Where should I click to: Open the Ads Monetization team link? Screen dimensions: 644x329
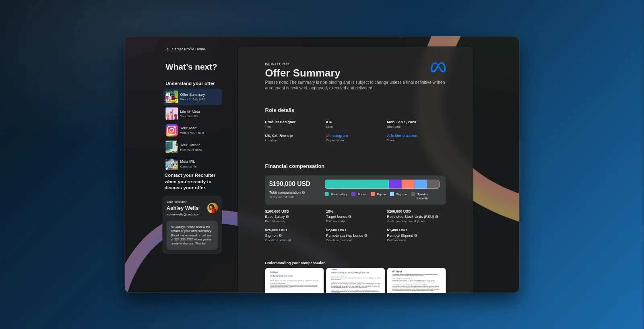pyautogui.click(x=402, y=136)
